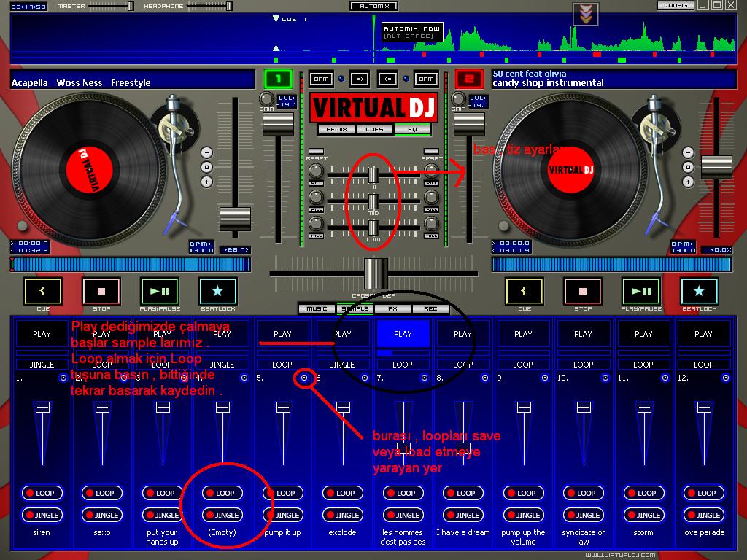This screenshot has height=560, width=747.
Task: Kill the mid band on deck 2
Action: point(432,209)
